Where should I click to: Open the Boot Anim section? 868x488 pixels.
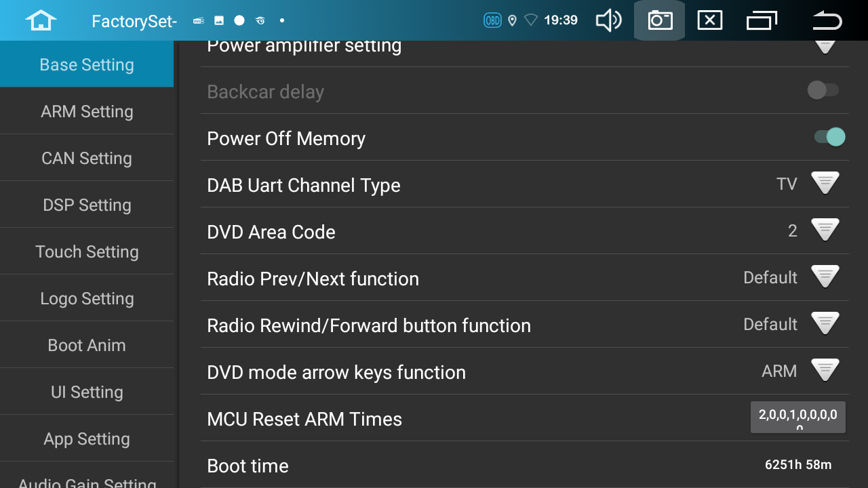point(87,345)
